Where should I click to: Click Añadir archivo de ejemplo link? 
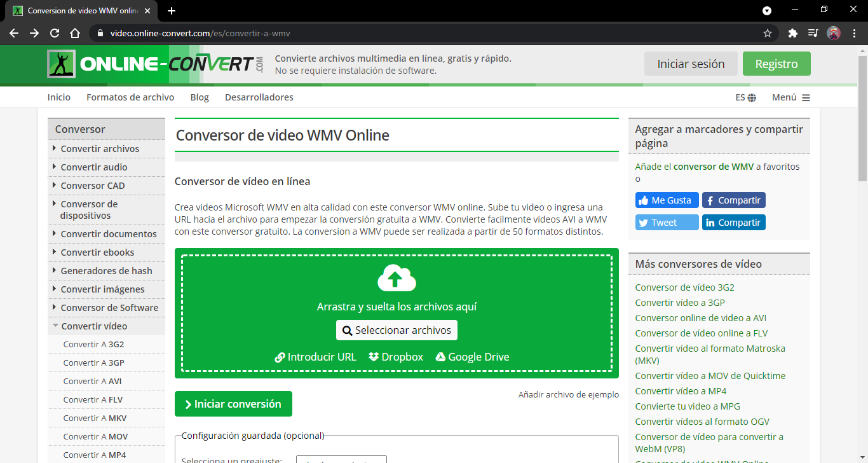coord(569,394)
